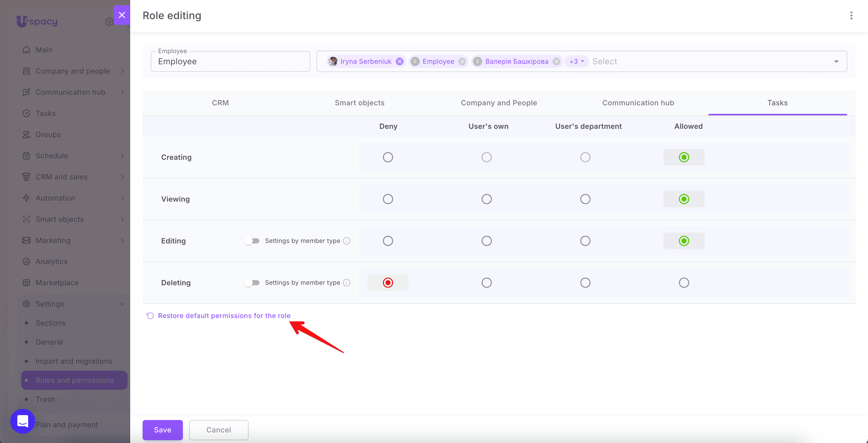Remove the Employee chip from members
The width and height of the screenshot is (868, 443).
(x=462, y=61)
